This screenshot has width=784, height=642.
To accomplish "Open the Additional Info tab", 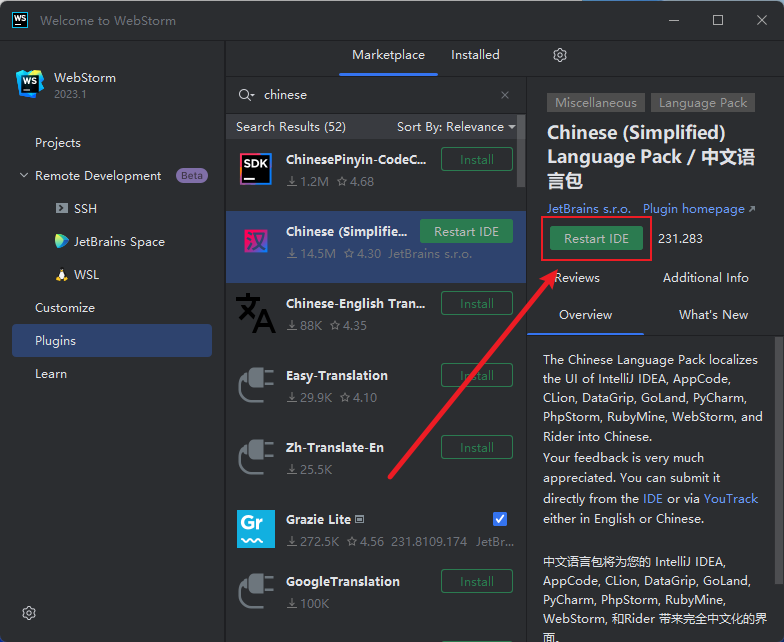I will [x=706, y=278].
